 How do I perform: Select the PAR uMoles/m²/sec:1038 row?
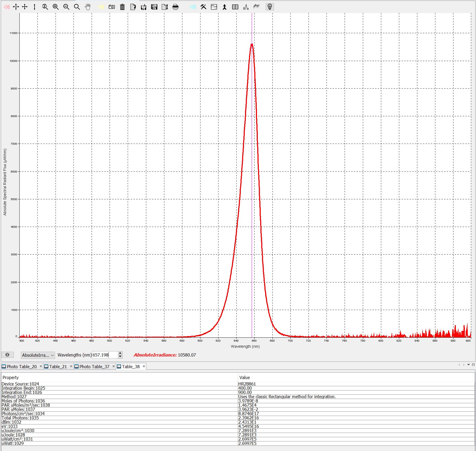click(238, 405)
